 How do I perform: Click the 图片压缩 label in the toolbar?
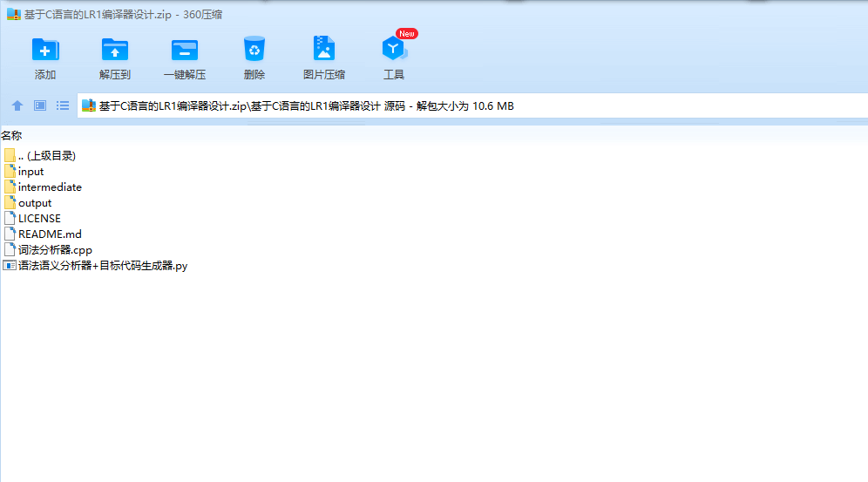coord(324,75)
